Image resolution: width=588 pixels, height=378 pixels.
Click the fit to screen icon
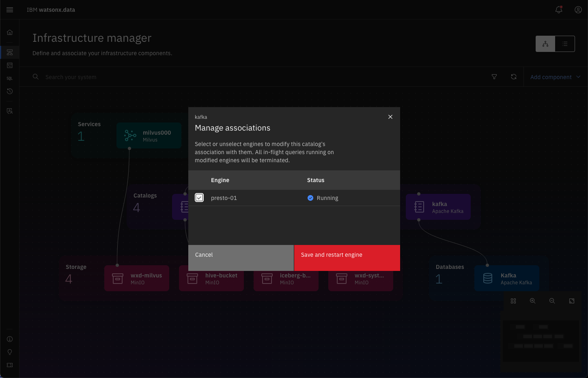[572, 301]
